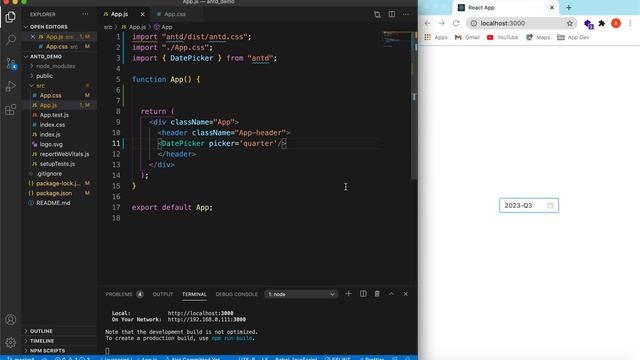The height and width of the screenshot is (360, 640).
Task: Collapse the ANTD_DEMO folder section
Action: tap(59, 56)
